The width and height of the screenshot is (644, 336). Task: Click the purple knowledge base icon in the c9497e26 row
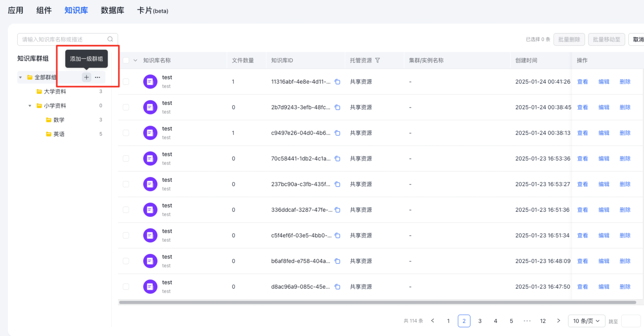pos(150,133)
